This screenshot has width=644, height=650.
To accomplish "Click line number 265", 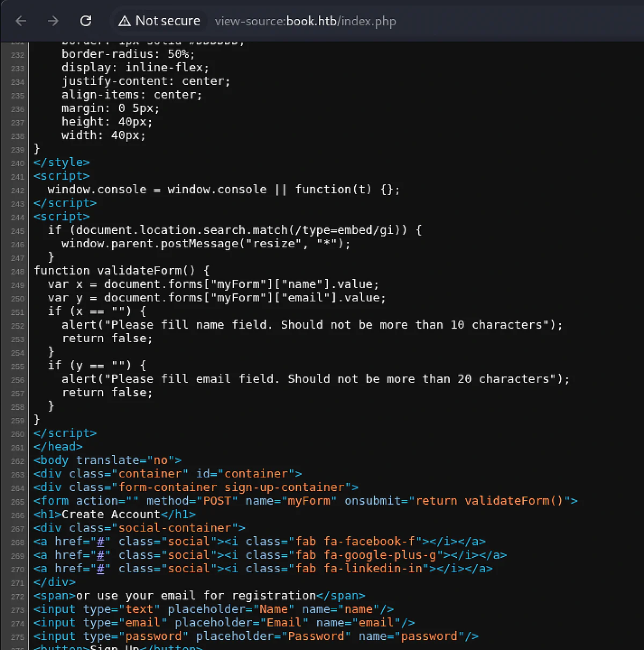I will coord(18,501).
